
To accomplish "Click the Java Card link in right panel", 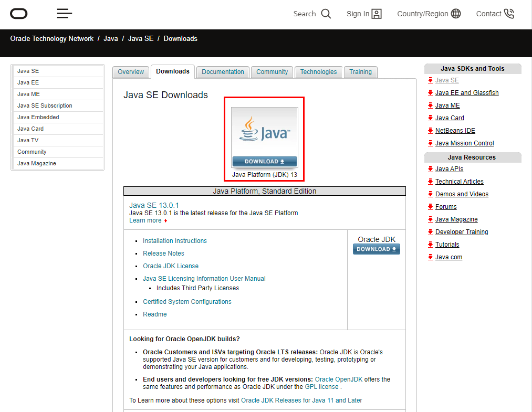I will coord(450,118).
